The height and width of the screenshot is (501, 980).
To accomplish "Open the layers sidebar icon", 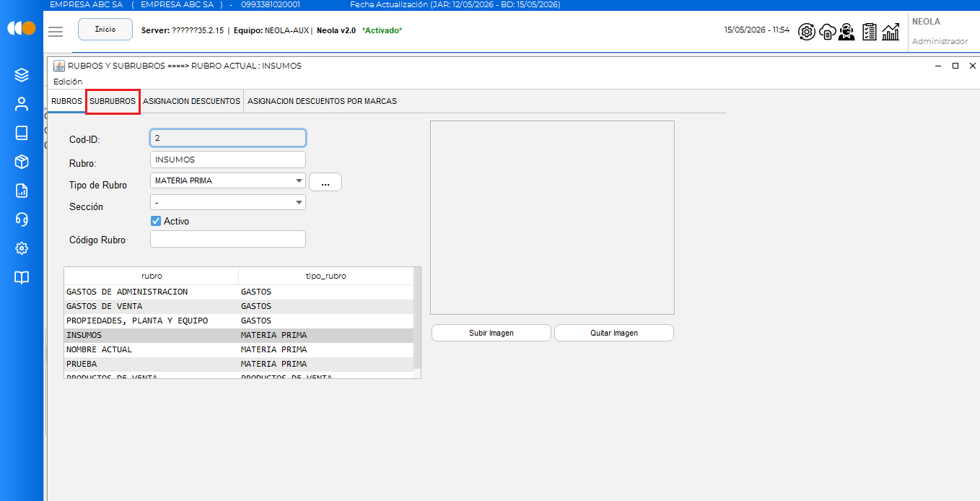I will click(x=22, y=74).
